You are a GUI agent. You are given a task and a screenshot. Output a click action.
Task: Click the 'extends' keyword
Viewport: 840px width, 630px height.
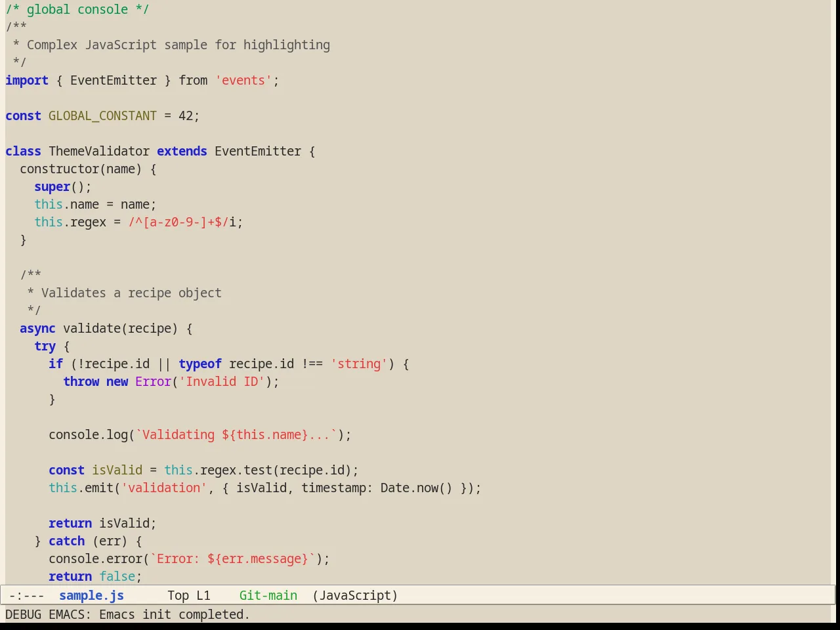pos(182,151)
